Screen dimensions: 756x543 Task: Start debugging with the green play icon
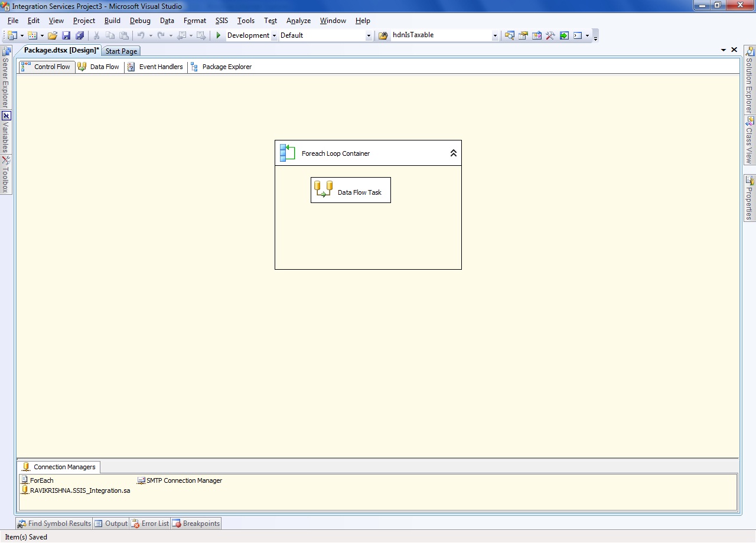point(217,35)
